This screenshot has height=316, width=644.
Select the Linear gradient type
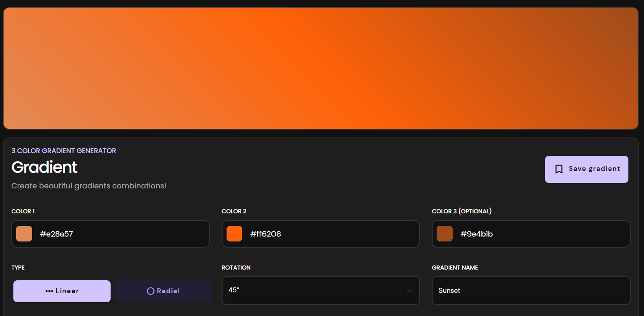62,291
